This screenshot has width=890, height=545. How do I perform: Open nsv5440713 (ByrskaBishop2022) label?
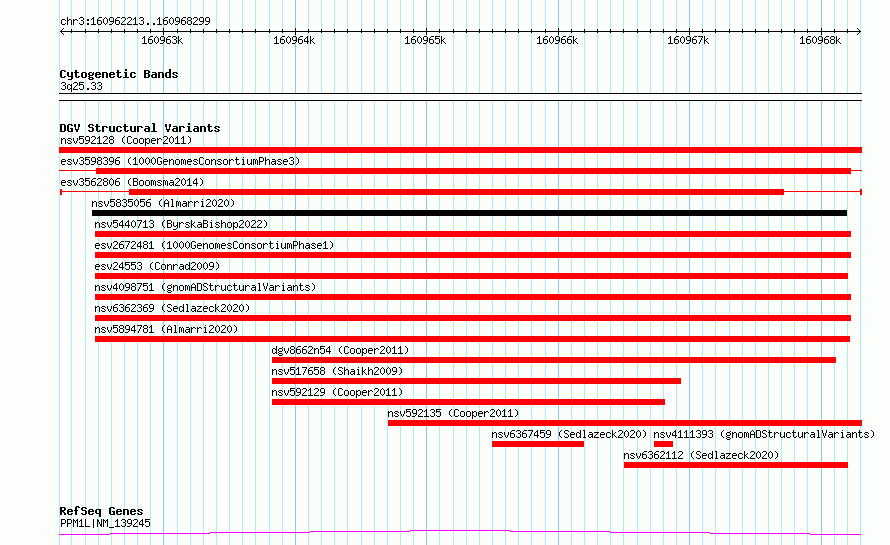(x=181, y=224)
